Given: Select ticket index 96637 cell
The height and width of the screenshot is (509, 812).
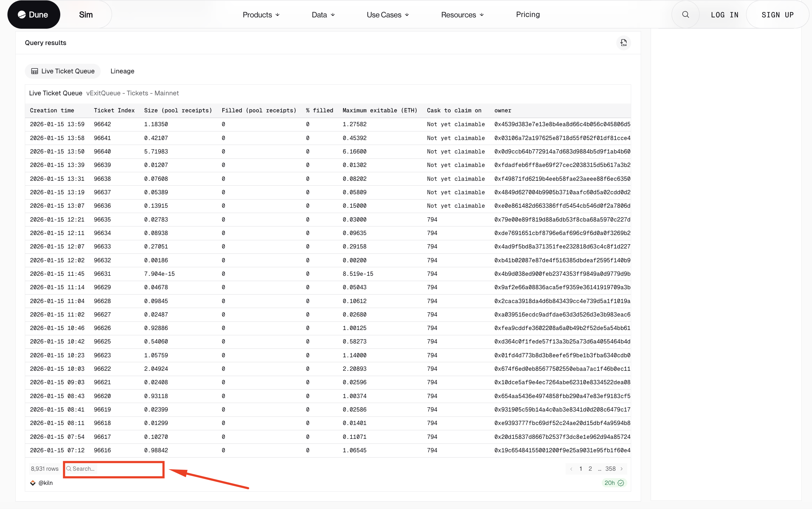Looking at the screenshot, I should [x=102, y=192].
